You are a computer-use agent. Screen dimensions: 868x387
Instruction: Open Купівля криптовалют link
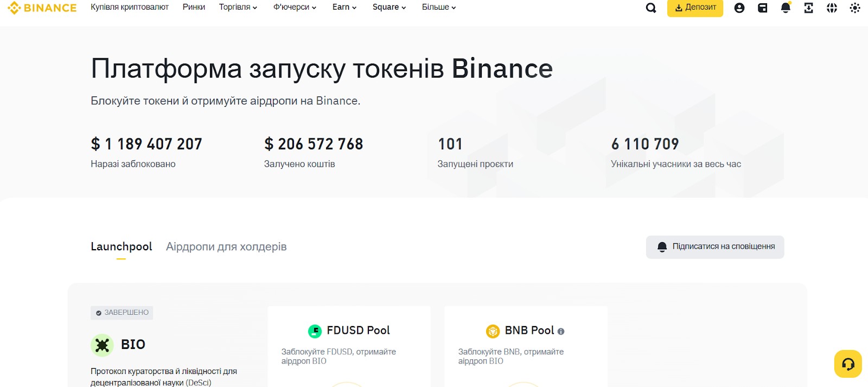click(x=130, y=7)
